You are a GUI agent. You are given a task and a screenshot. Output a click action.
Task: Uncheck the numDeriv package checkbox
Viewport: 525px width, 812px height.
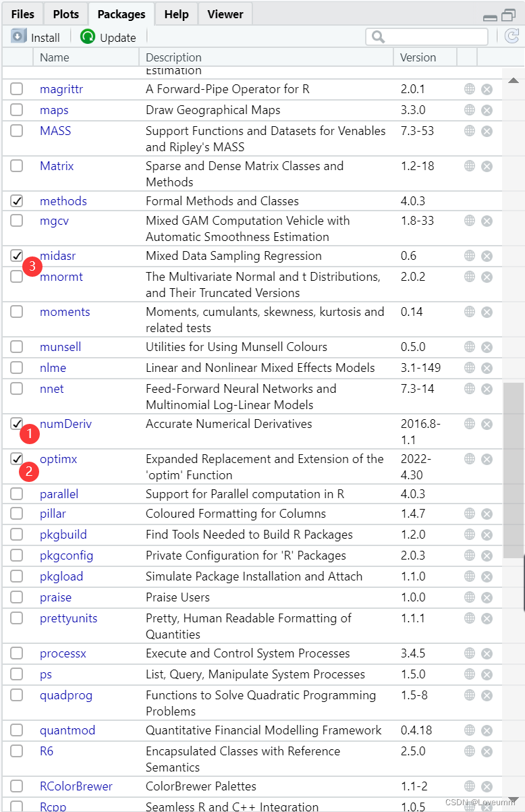(x=17, y=424)
